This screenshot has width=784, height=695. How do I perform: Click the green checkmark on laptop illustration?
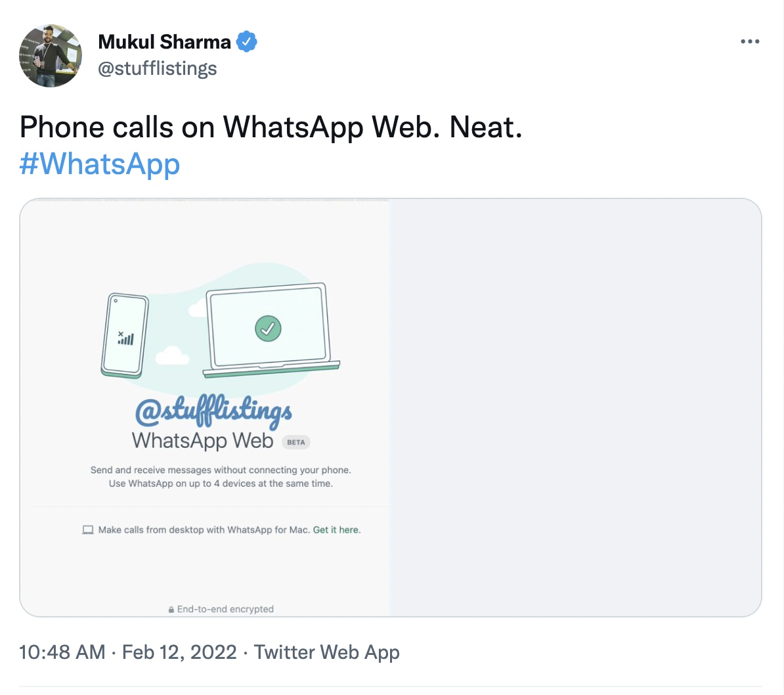point(268,328)
